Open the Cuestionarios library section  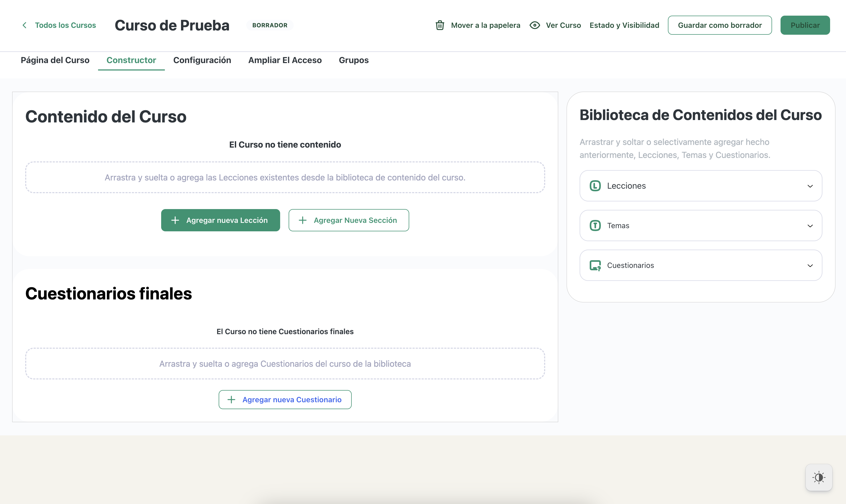coord(701,265)
